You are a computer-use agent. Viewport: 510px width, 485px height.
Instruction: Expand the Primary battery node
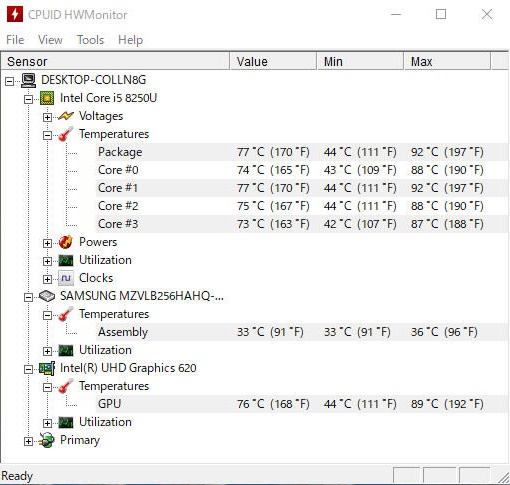(x=28, y=441)
